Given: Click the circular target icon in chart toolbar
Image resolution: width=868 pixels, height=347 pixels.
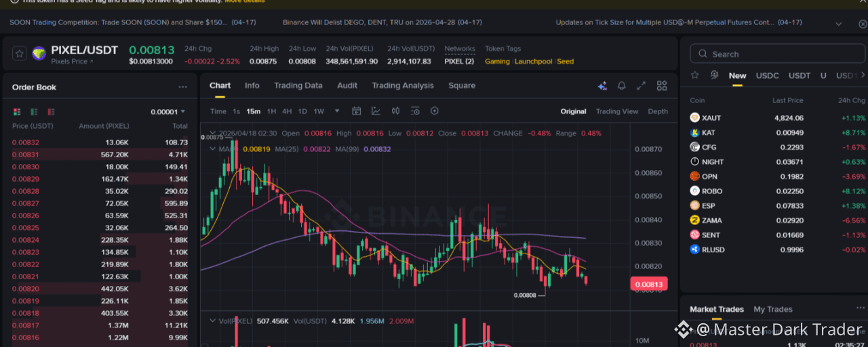Looking at the screenshot, I should 435,111.
